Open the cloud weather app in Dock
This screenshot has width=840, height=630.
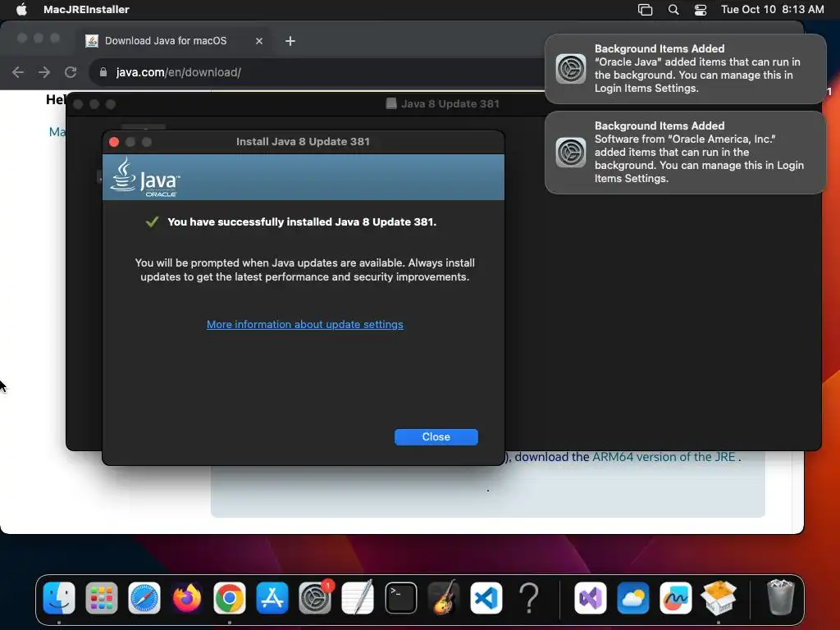(x=632, y=598)
